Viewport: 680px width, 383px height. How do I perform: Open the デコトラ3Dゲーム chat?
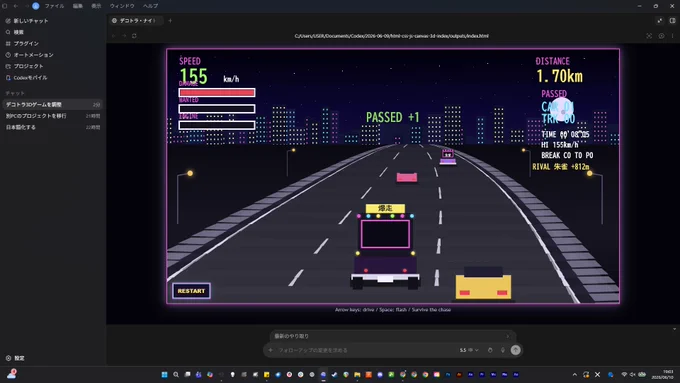[x=53, y=105]
